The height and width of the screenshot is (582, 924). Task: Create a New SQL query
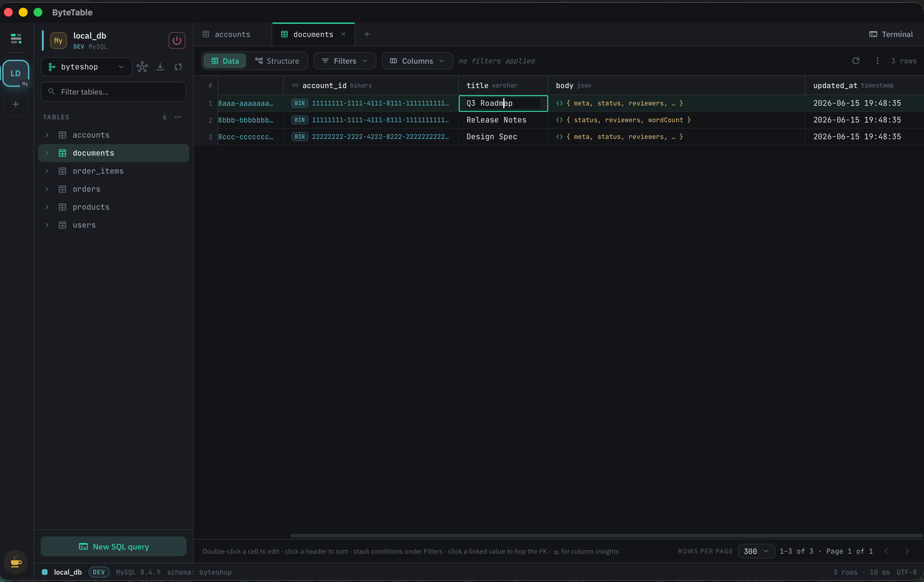[114, 546]
